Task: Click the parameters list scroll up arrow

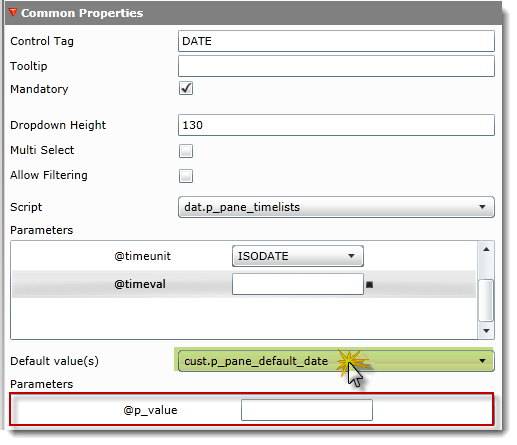Action: point(486,249)
